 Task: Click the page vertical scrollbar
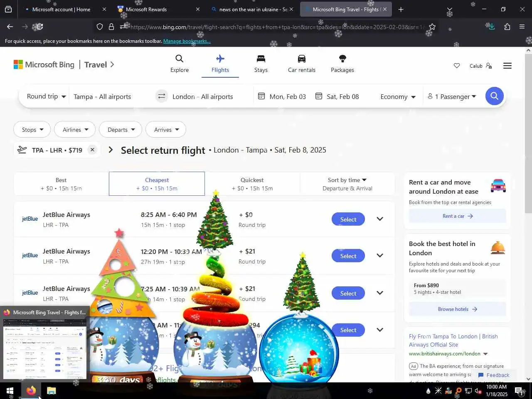pos(528,133)
